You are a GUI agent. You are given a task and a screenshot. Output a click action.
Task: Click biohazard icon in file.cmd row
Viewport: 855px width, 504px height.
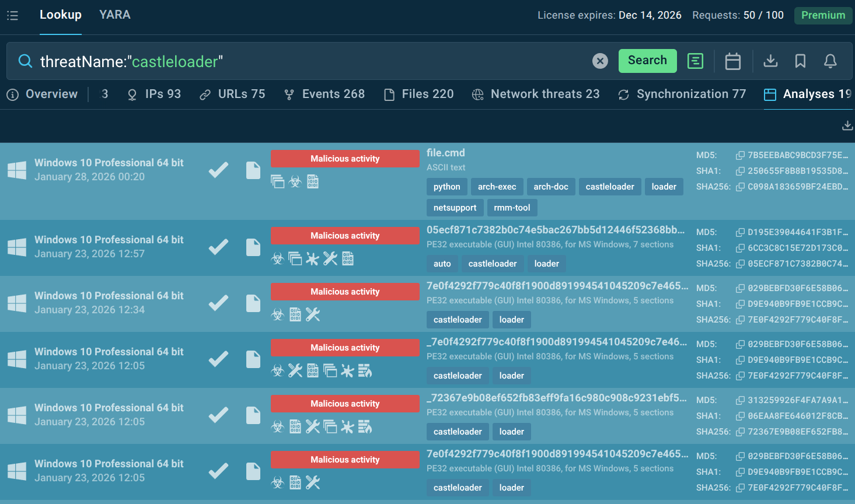coord(295,181)
